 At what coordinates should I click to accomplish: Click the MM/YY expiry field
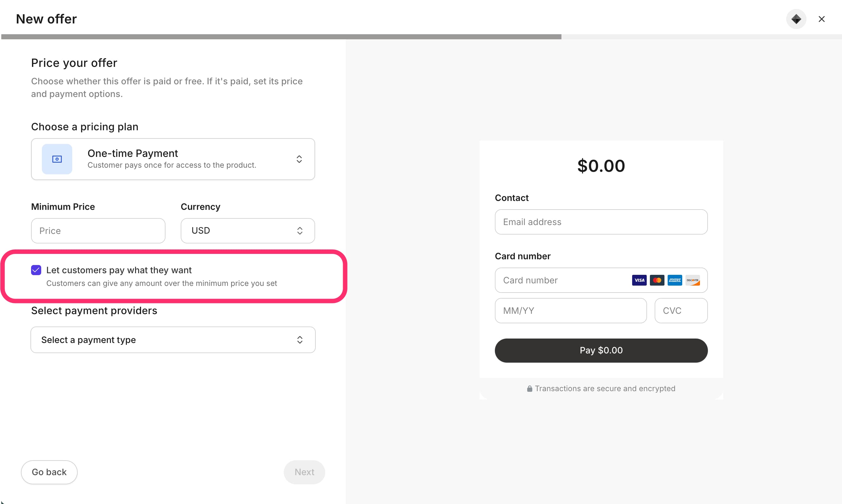click(570, 310)
